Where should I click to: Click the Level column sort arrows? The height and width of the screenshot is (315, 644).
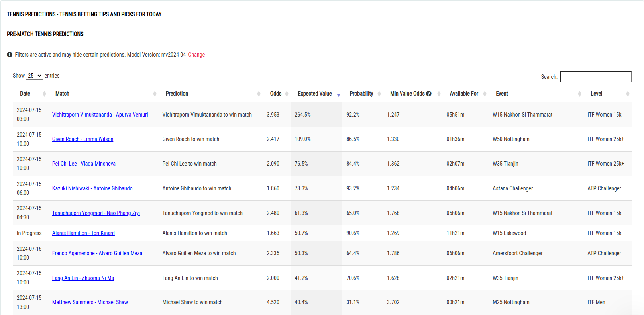pyautogui.click(x=628, y=94)
